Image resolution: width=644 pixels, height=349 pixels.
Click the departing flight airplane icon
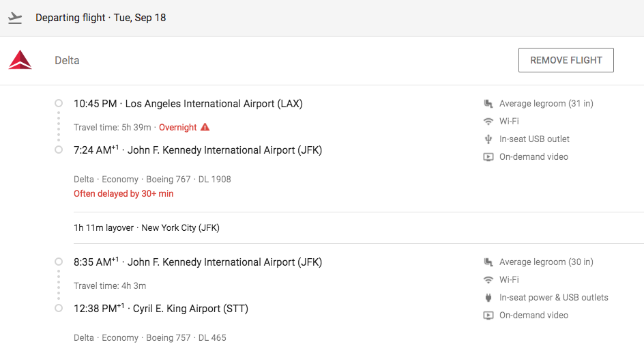pos(15,18)
